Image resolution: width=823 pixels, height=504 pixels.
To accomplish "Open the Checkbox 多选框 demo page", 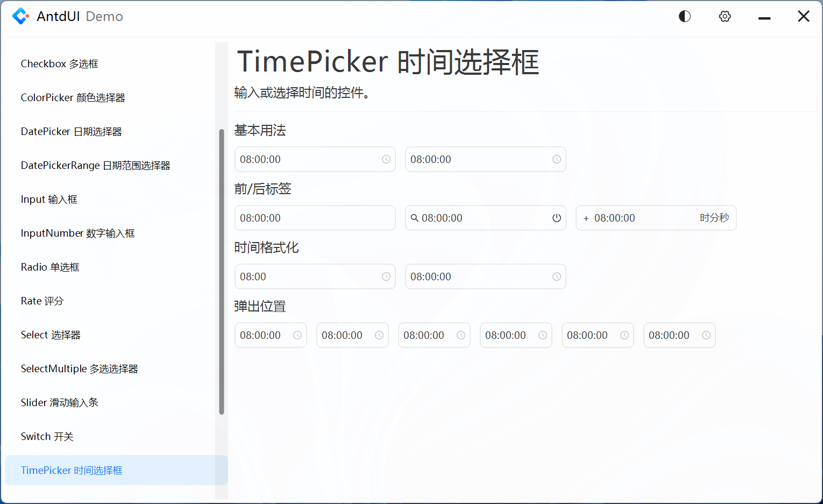I will [x=59, y=63].
